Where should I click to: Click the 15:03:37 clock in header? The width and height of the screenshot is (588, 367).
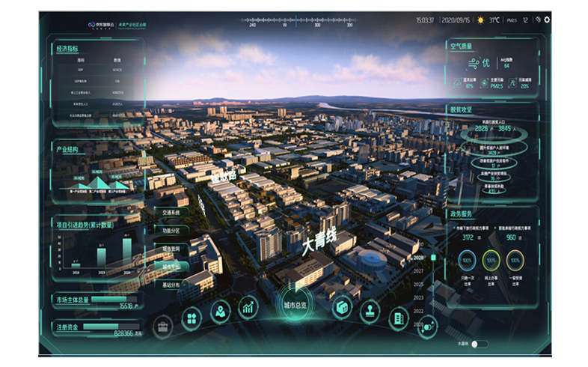[425, 20]
